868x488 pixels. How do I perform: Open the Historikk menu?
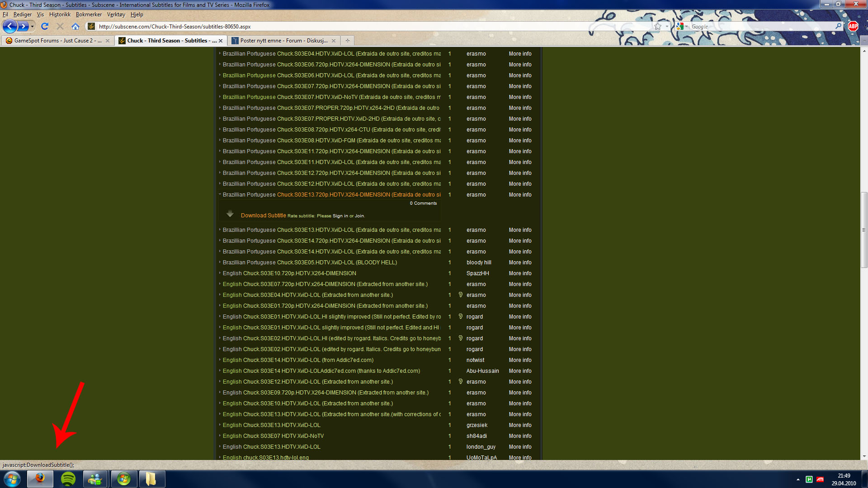pyautogui.click(x=60, y=14)
